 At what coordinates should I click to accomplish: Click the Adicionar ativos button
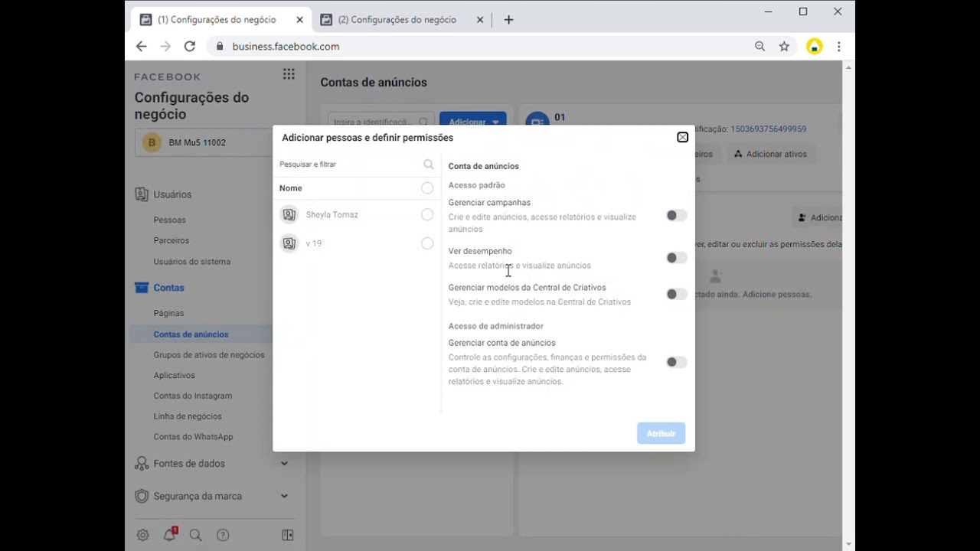pyautogui.click(x=771, y=154)
